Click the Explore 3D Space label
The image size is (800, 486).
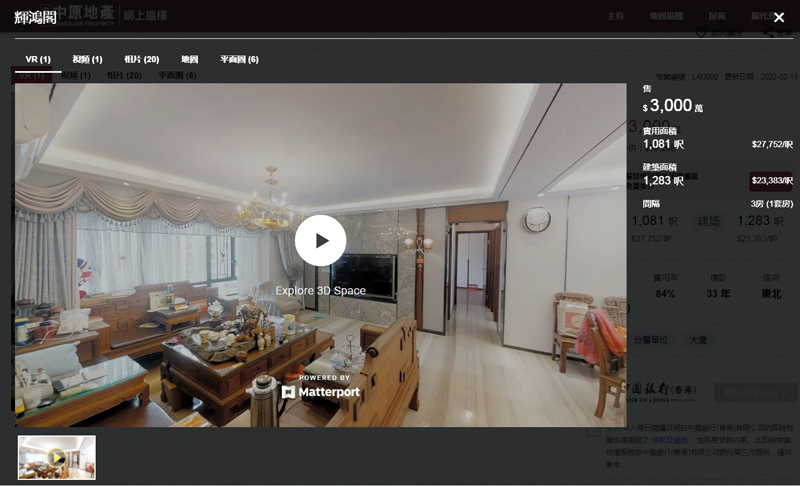tap(320, 291)
